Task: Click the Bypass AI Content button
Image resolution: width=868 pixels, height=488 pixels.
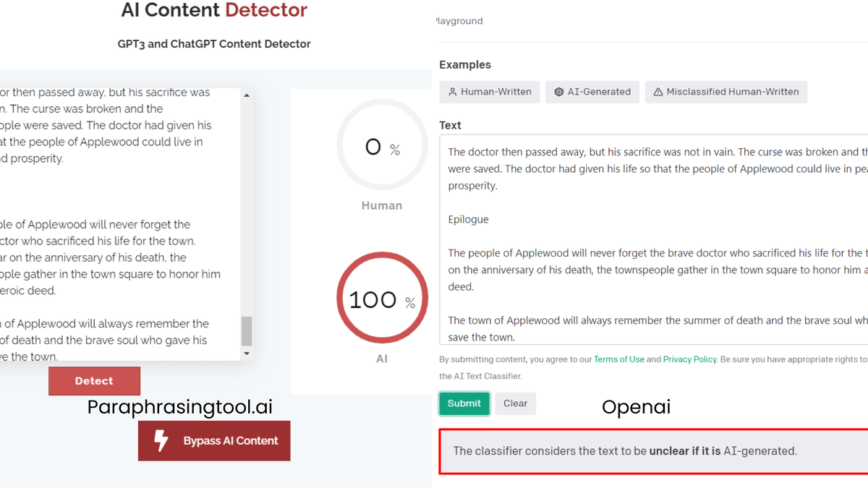Action: coord(214,441)
